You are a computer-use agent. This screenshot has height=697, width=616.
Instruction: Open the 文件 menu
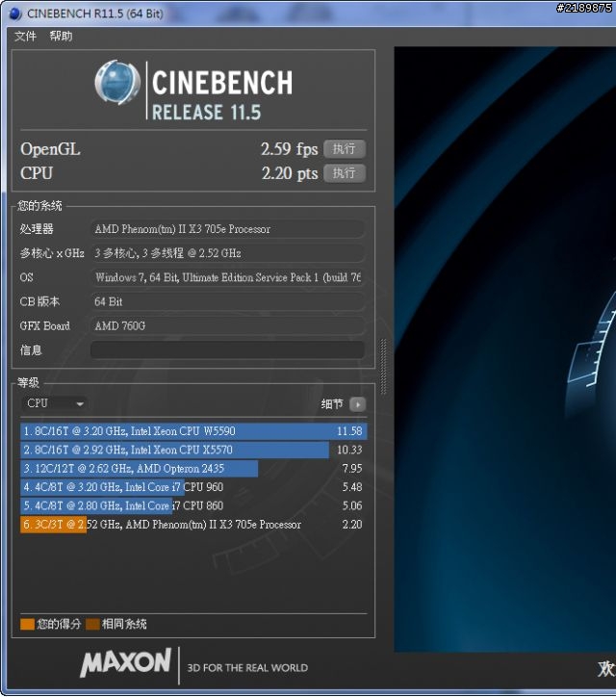[x=25, y=36]
